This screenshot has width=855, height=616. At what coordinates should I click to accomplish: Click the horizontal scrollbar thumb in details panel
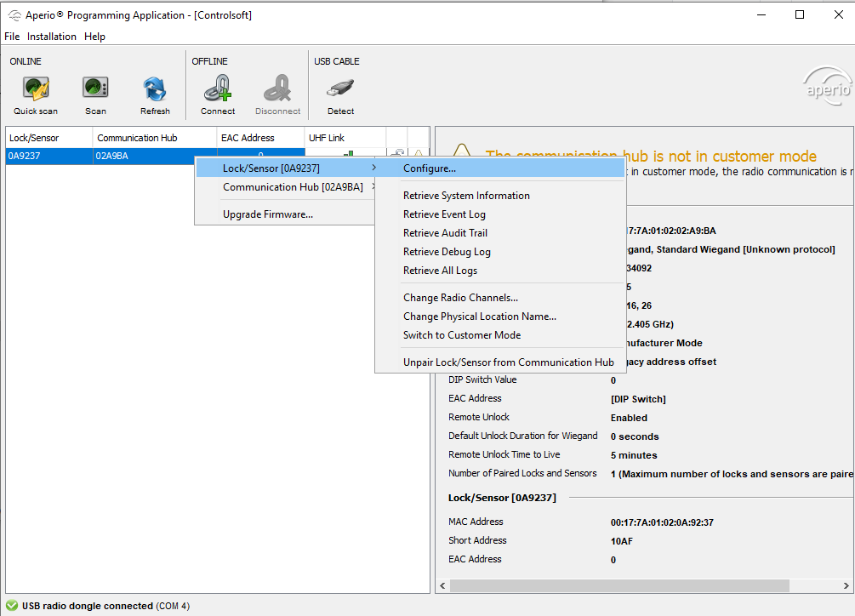(619, 585)
